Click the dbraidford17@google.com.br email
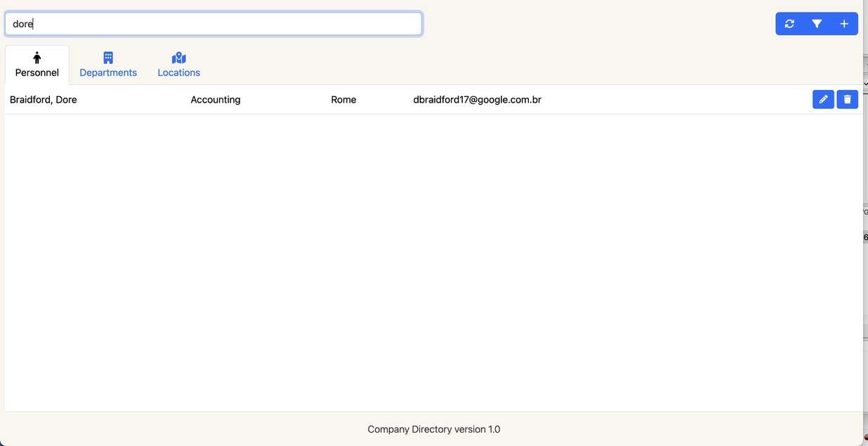The height and width of the screenshot is (446, 868). tap(477, 100)
